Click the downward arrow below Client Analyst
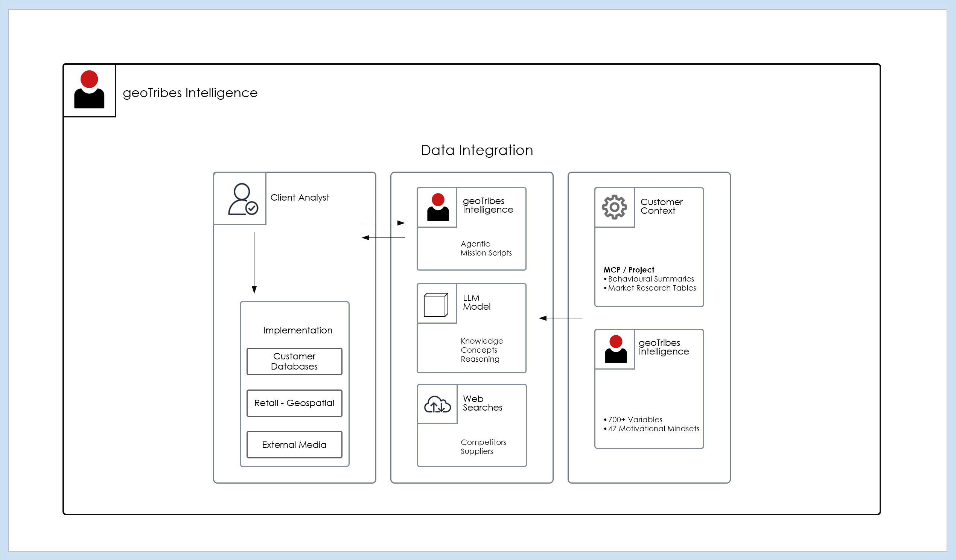The height and width of the screenshot is (560, 956). pyautogui.click(x=254, y=263)
